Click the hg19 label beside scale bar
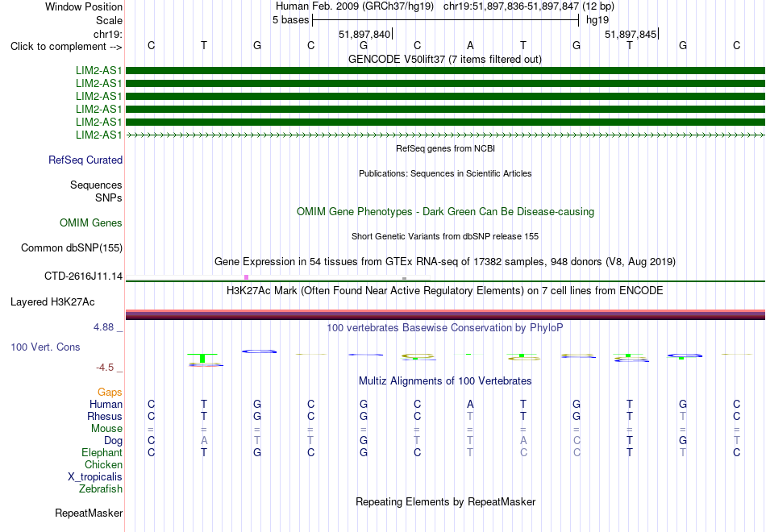Viewport: 766px width, 532px height. coord(597,20)
